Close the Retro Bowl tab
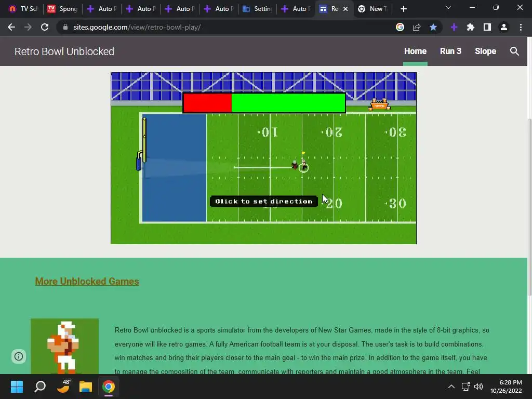Viewport: 532px width, 399px height. [x=345, y=9]
